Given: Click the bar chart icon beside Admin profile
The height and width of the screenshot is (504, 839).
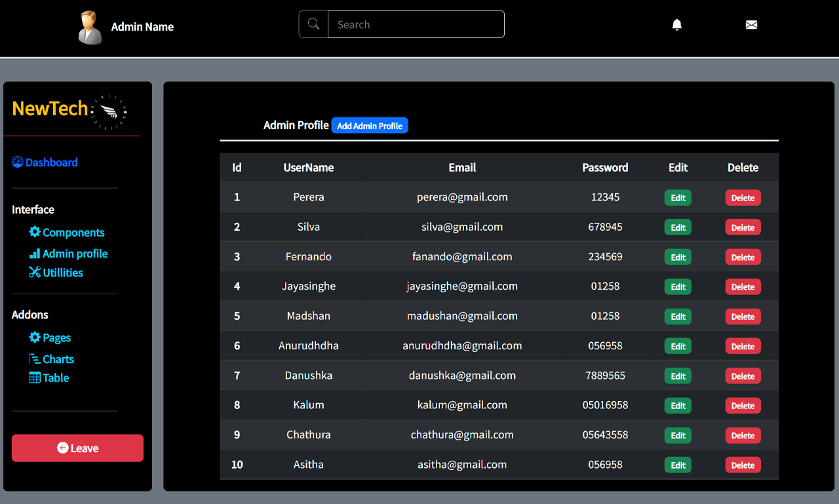Looking at the screenshot, I should (35, 254).
